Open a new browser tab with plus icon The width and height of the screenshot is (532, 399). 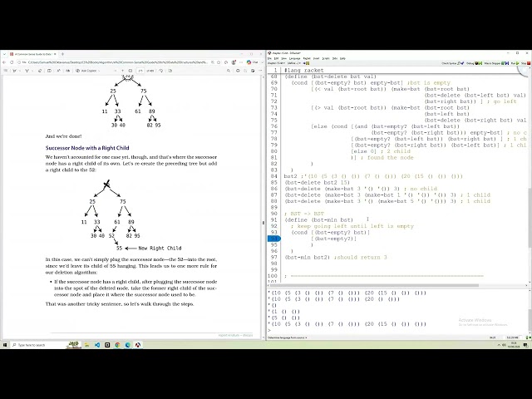click(x=62, y=54)
